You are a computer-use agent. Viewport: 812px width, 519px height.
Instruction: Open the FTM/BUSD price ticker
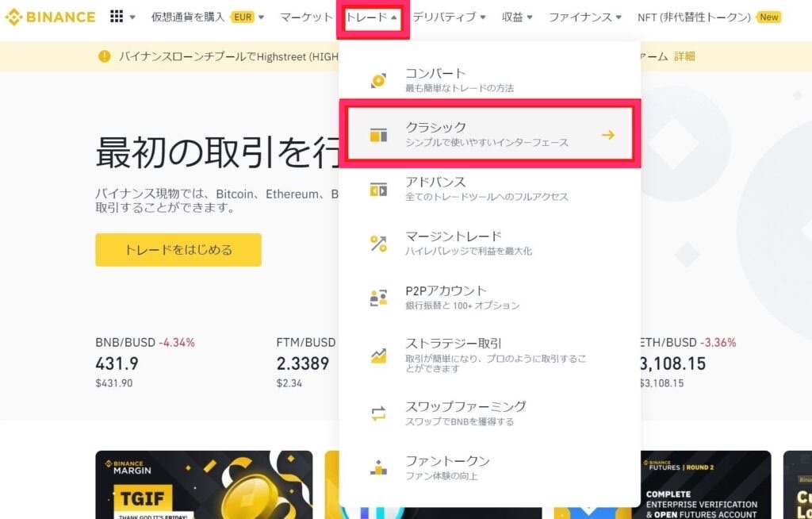[x=306, y=363]
